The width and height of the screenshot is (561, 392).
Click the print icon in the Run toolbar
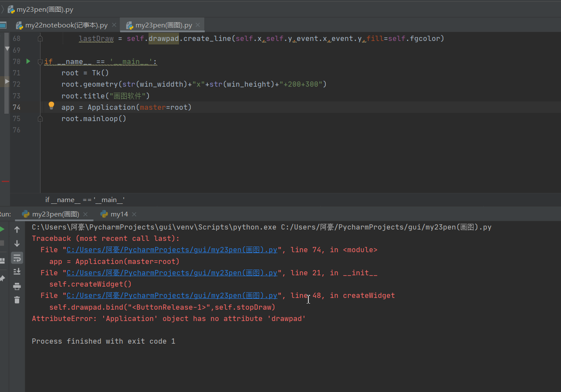coord(17,286)
